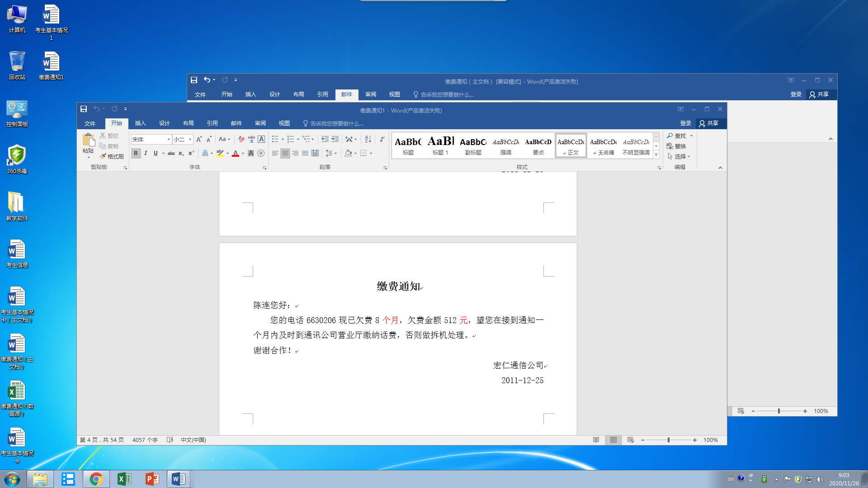This screenshot has width=868, height=488.
Task: Open the font name dropdown 宋体
Action: click(169, 140)
